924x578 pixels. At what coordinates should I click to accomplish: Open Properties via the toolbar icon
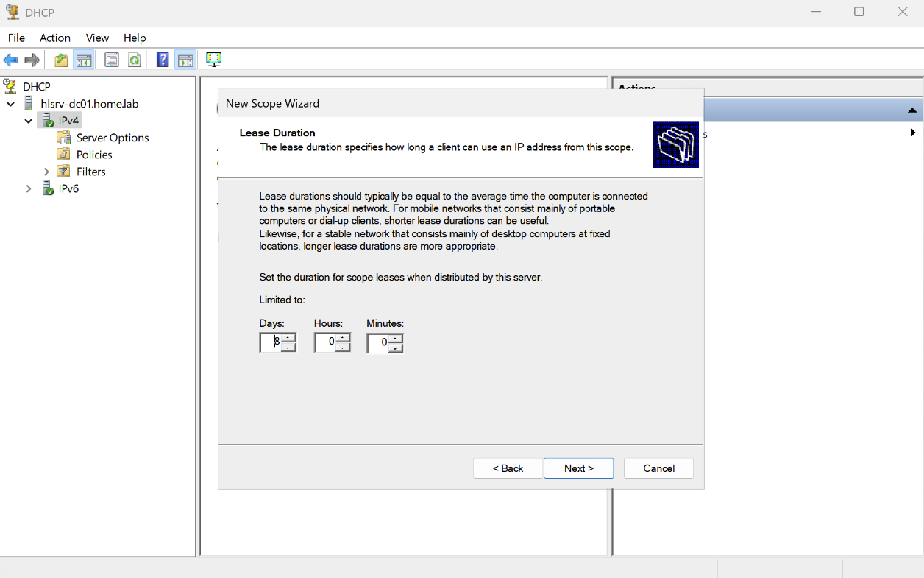click(112, 60)
